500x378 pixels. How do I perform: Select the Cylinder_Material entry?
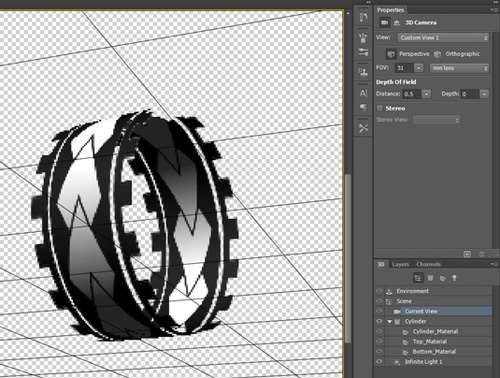[x=435, y=331]
